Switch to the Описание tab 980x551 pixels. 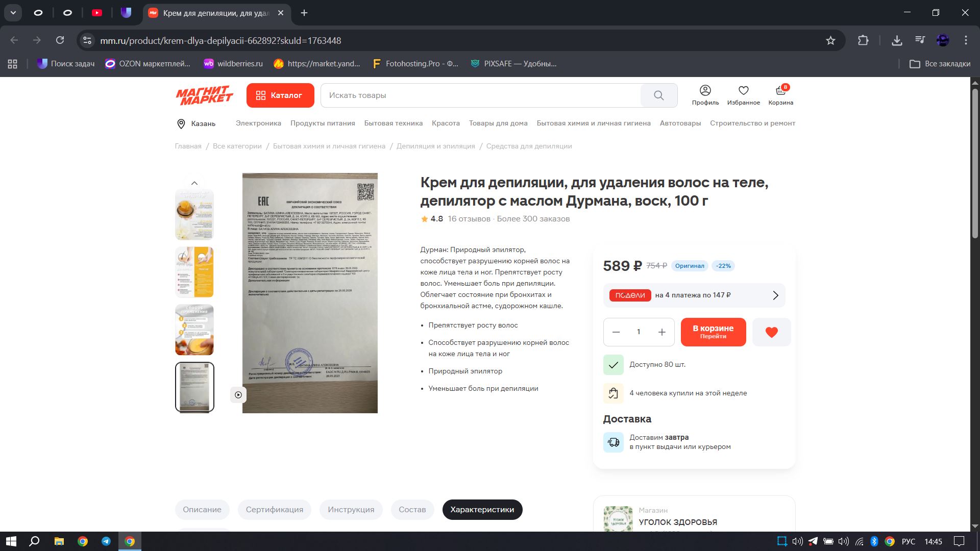202,510
